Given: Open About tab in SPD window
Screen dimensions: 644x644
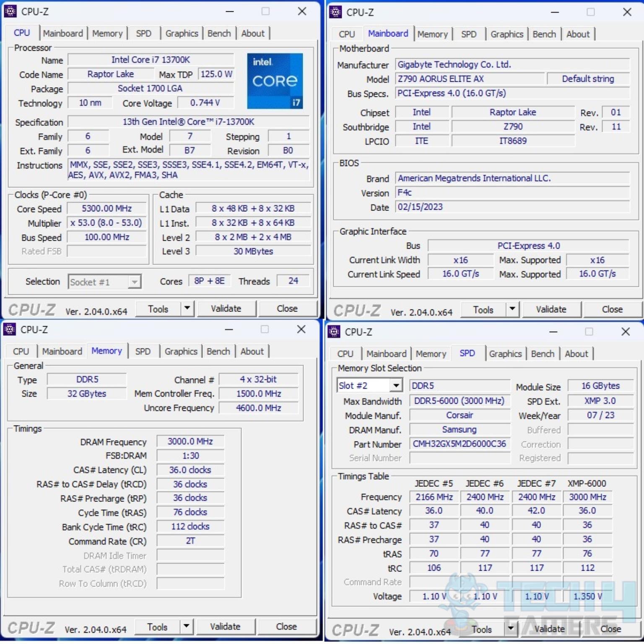Looking at the screenshot, I should (576, 354).
